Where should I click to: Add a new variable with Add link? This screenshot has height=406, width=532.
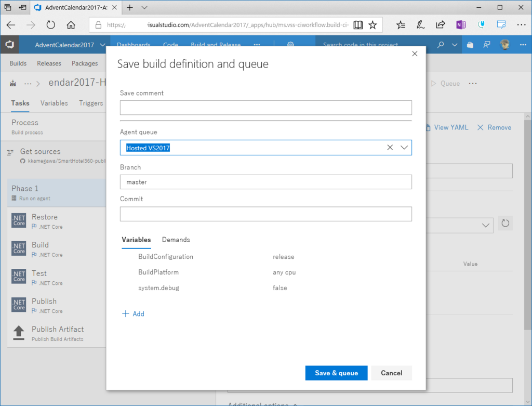[133, 313]
